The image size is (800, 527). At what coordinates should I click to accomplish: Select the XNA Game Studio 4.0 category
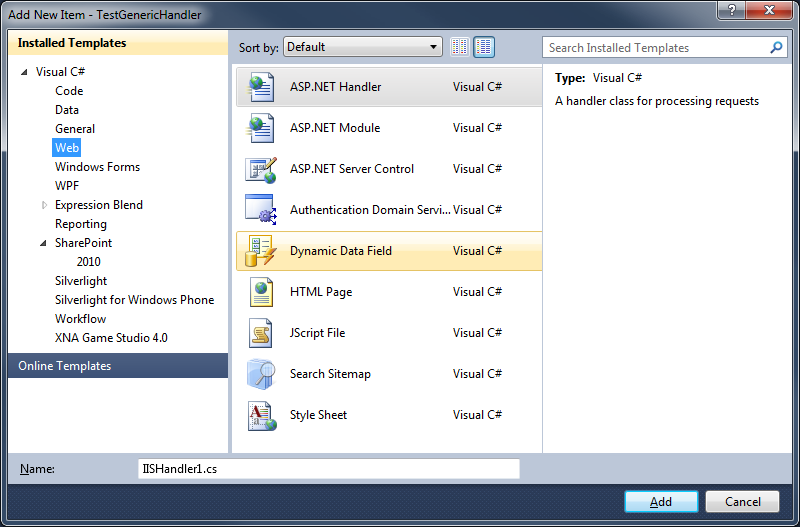pyautogui.click(x=111, y=338)
